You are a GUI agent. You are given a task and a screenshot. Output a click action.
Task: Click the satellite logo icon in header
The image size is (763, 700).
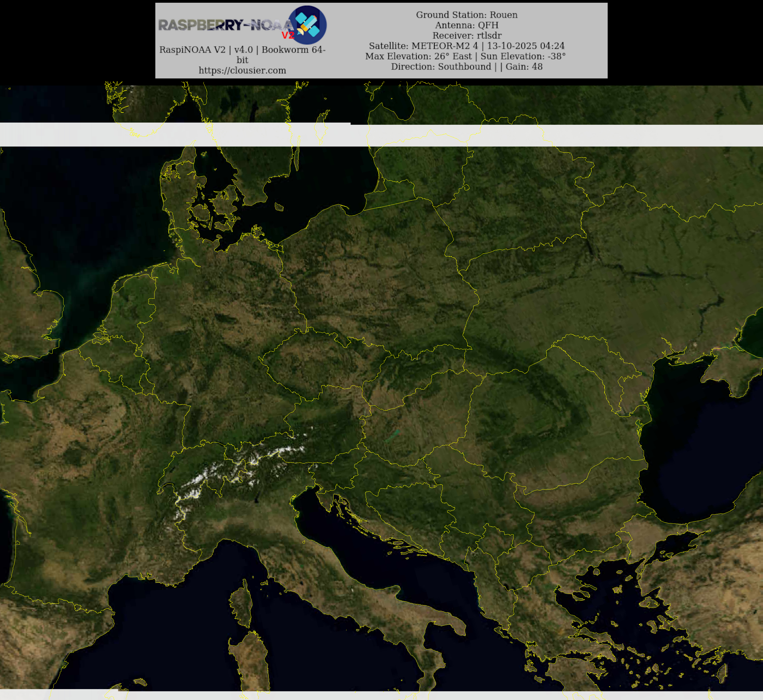307,25
